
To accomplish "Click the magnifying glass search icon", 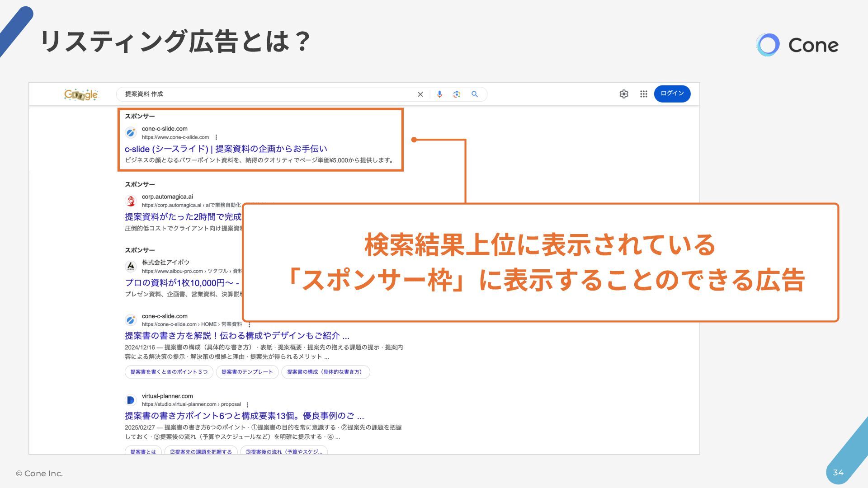I will 475,94.
